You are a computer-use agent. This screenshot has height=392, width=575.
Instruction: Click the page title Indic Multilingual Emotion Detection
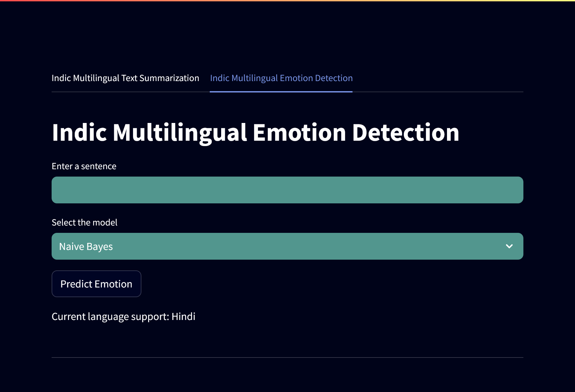(x=255, y=132)
